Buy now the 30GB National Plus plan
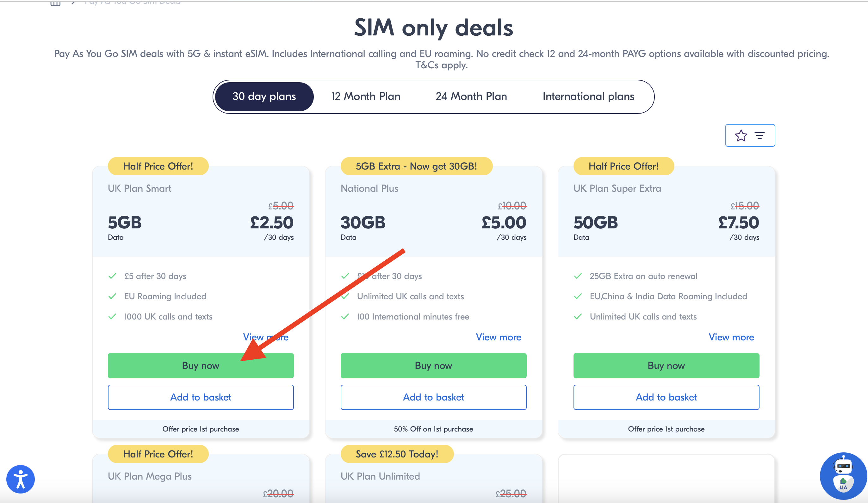 (433, 365)
